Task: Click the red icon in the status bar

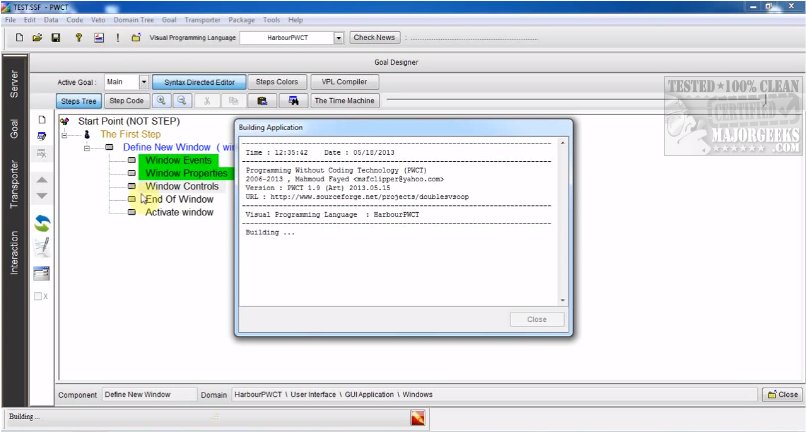Action: click(x=418, y=418)
